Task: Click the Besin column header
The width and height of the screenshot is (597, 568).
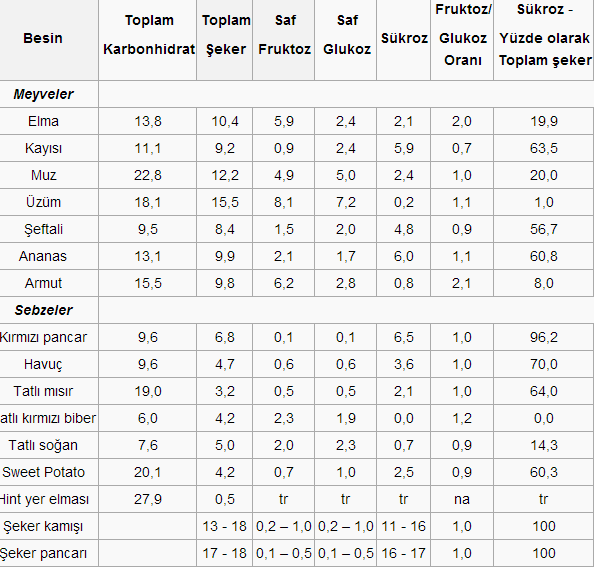Action: pyautogui.click(x=43, y=38)
